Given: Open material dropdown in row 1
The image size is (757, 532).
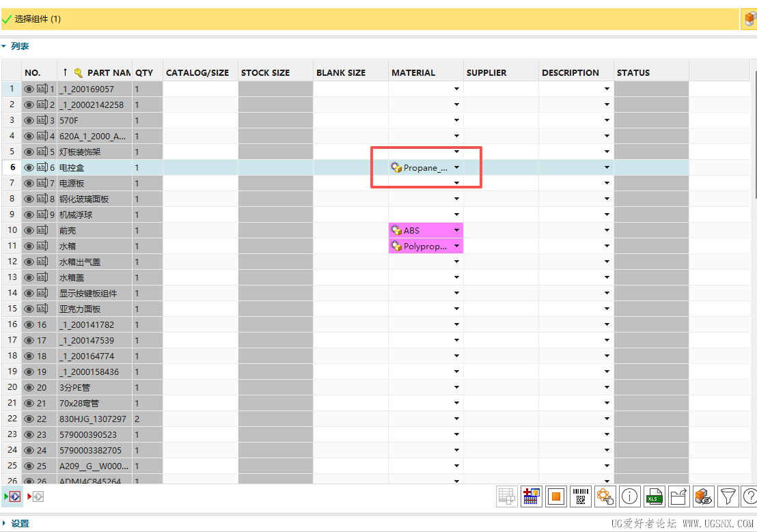Looking at the screenshot, I should [x=456, y=89].
